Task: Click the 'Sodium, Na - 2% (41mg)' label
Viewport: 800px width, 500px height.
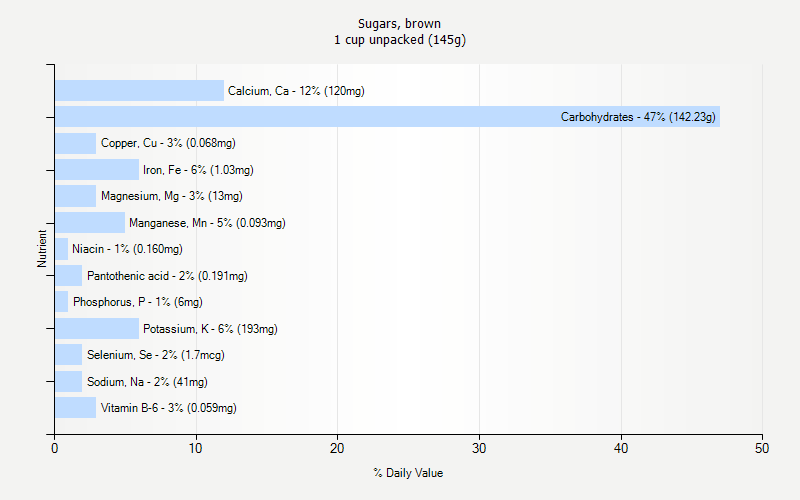Action: 147,382
